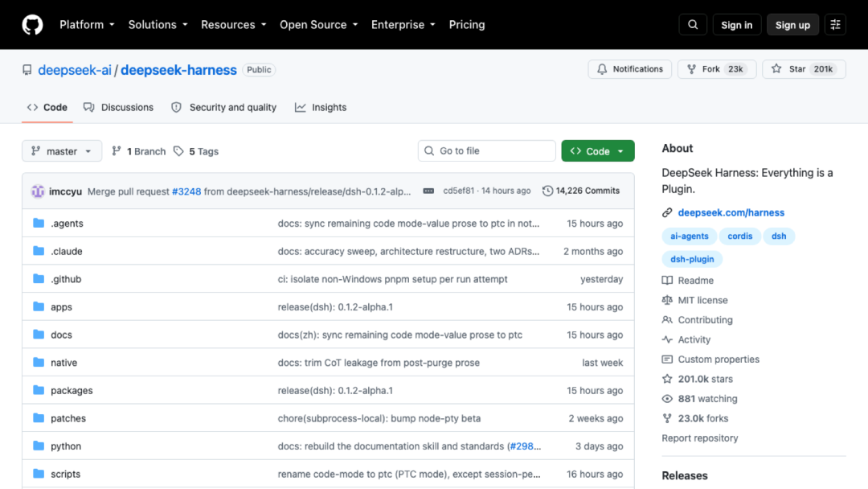Click the scales icon beside MIT license

click(667, 300)
